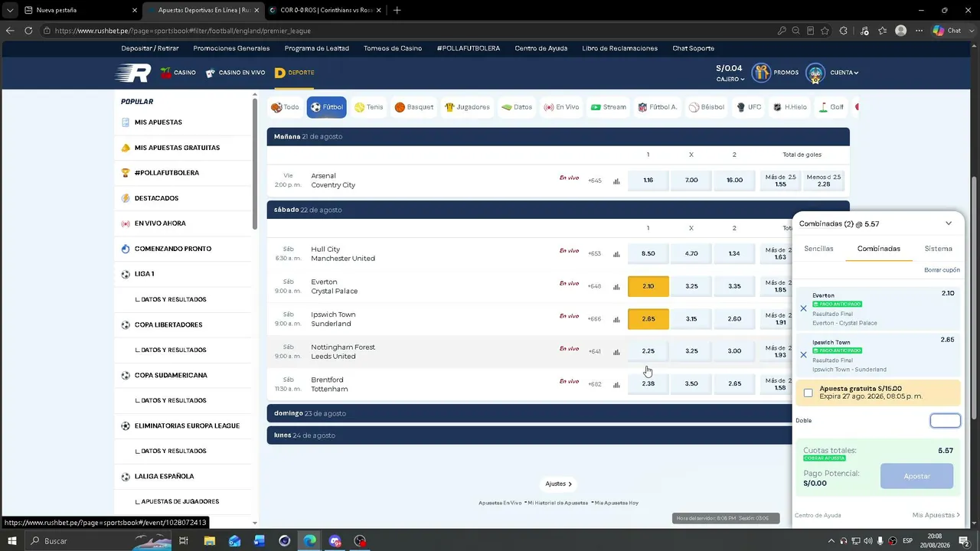
Task: Add page to favorites with star icon
Action: [x=825, y=31]
